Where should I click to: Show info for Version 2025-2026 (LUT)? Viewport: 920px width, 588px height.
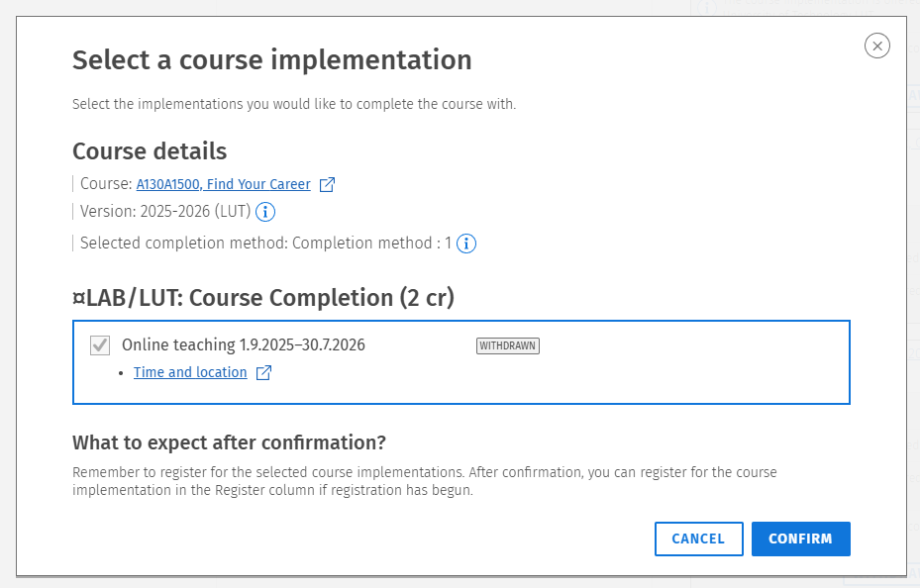click(x=265, y=212)
